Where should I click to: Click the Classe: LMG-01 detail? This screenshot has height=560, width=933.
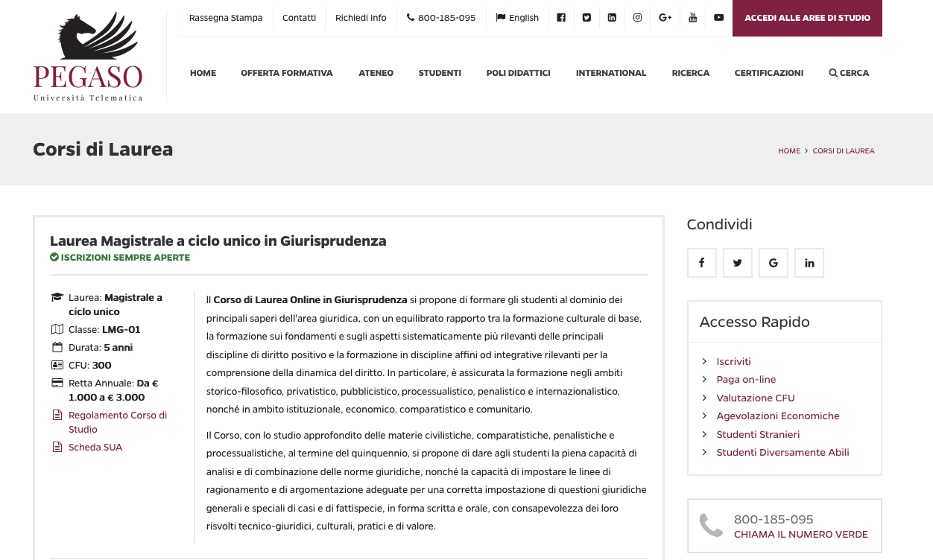coord(104,330)
